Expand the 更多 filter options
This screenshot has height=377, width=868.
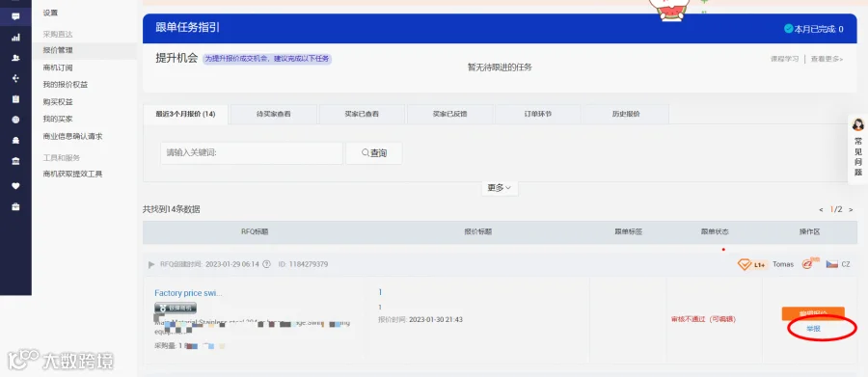500,188
